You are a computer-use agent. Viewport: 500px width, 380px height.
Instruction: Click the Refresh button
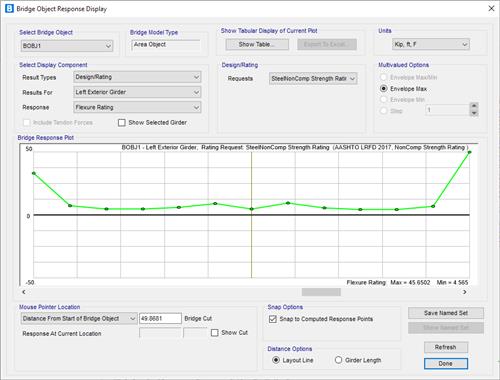pos(446,347)
